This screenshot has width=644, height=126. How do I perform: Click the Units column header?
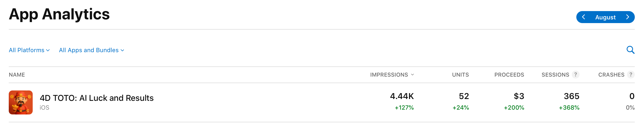[460, 75]
